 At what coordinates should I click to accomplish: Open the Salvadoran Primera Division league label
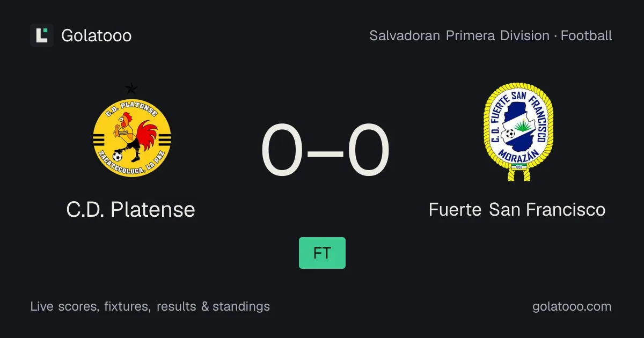459,36
